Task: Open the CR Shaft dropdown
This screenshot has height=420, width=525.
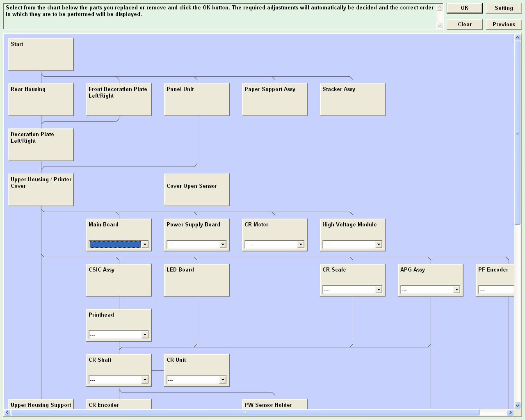Action: pyautogui.click(x=144, y=380)
